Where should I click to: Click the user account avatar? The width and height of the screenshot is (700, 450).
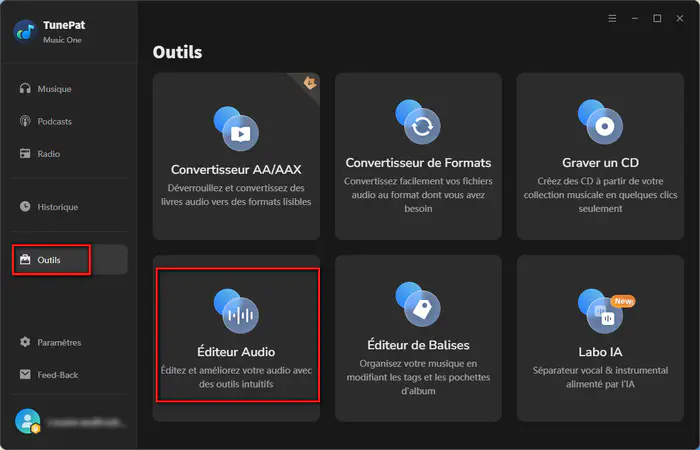(x=27, y=421)
